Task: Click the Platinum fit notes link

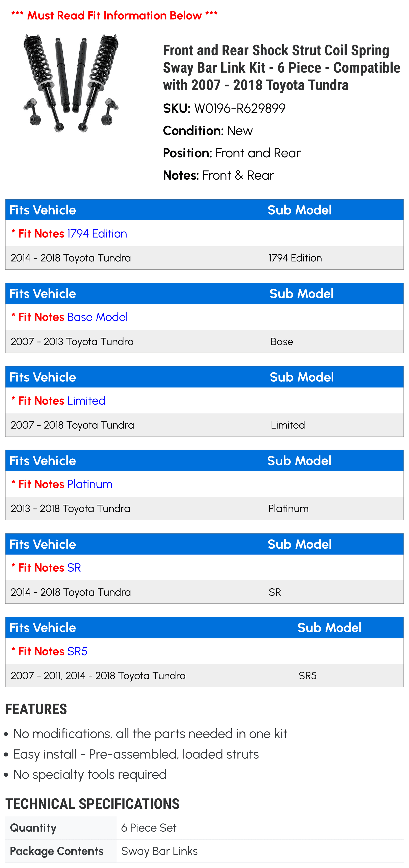Action: pos(90,484)
